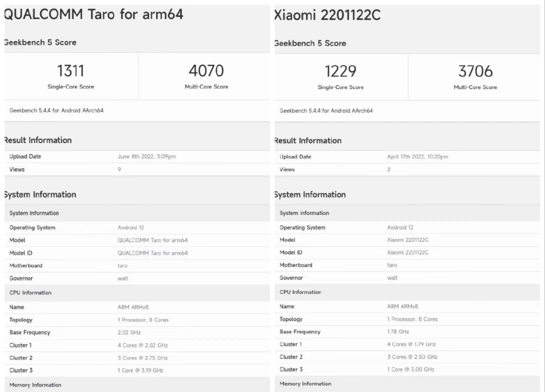Select the June 8th 2022 upload date
This screenshot has height=392, width=545.
click(x=147, y=156)
